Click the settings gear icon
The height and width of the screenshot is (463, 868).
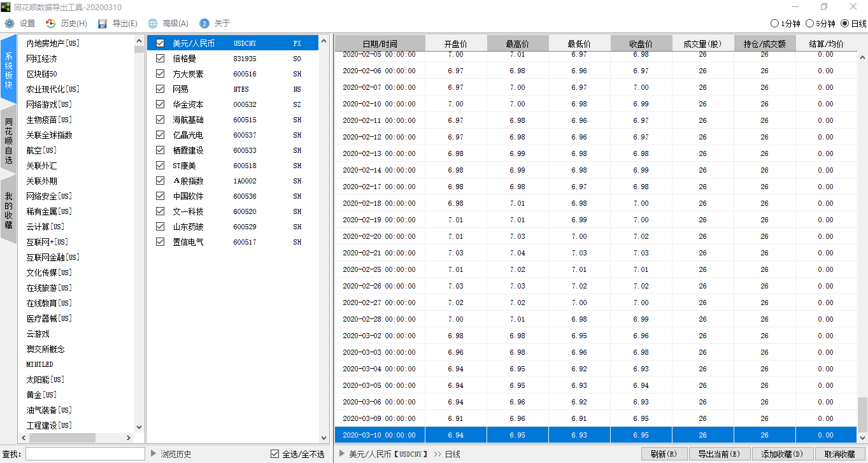(10, 24)
